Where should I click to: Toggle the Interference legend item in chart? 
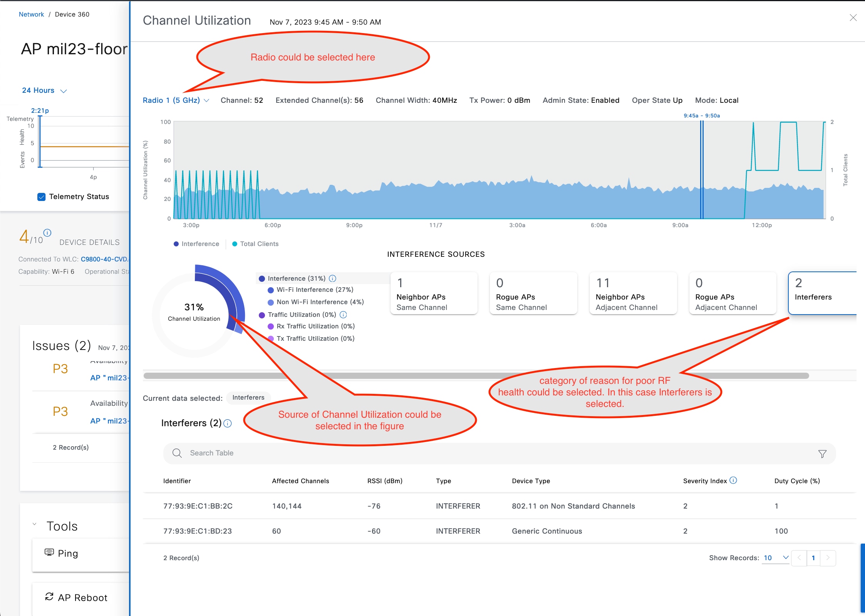coord(196,244)
